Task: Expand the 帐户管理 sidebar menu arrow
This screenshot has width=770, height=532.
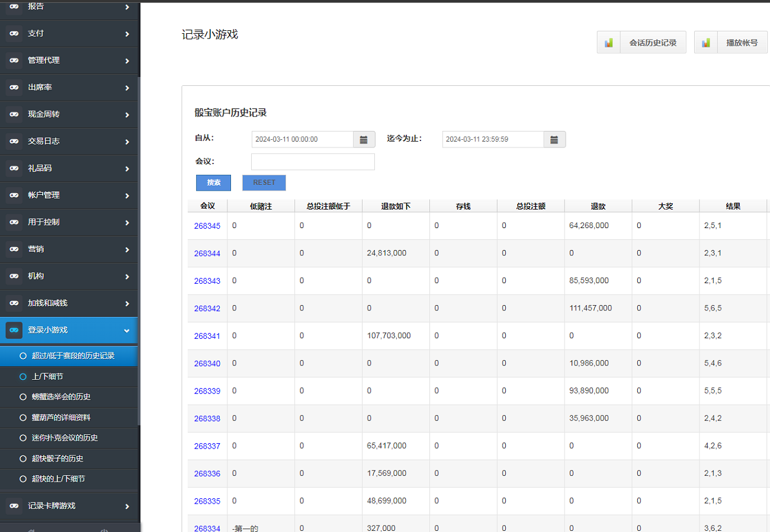Action: [127, 196]
